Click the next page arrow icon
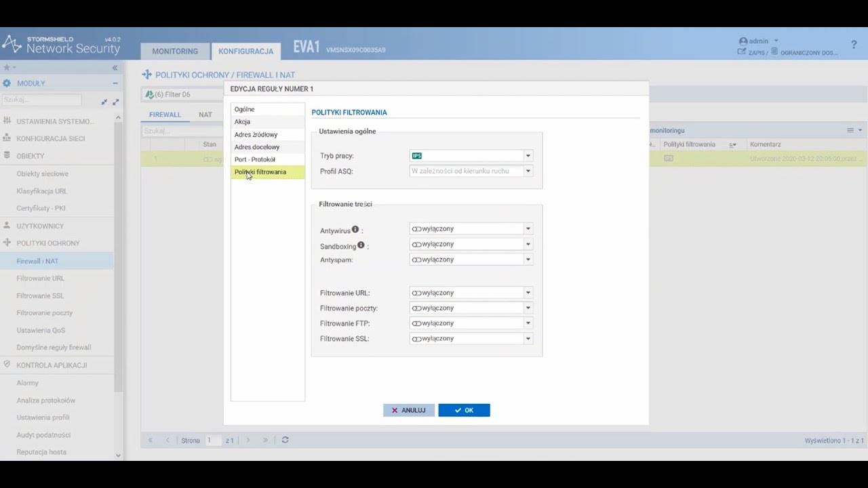868x488 pixels. [x=248, y=440]
